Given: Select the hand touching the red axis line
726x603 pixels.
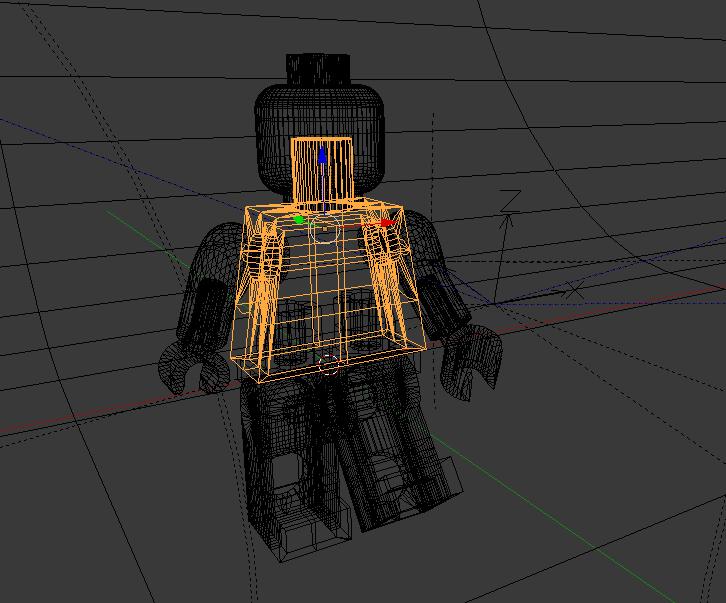Looking at the screenshot, I should (194, 368).
